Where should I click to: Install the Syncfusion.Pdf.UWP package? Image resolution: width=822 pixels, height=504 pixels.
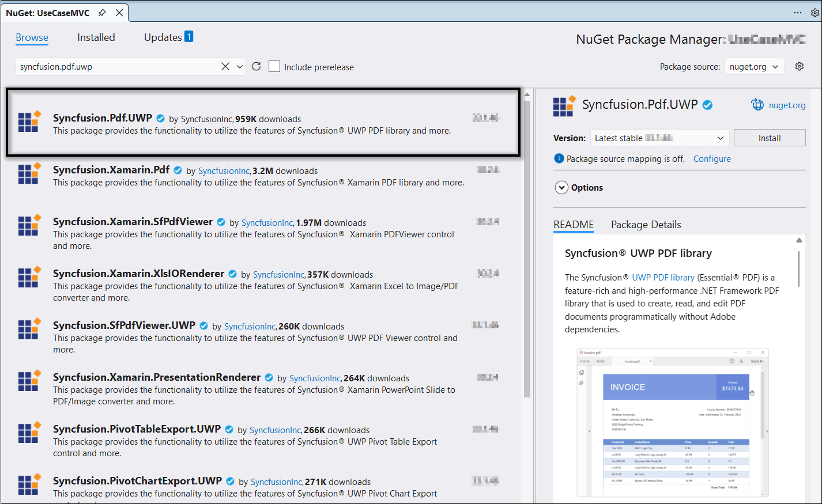coord(770,138)
